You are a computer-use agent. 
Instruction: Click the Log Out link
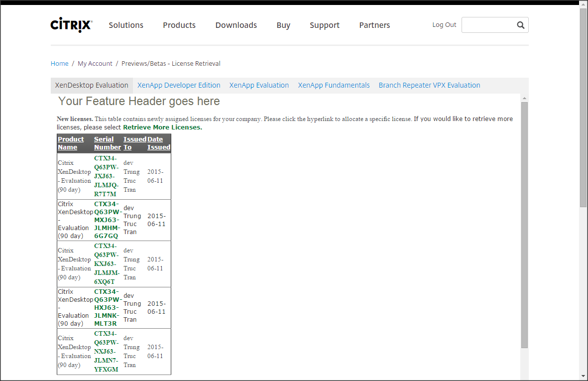444,25
